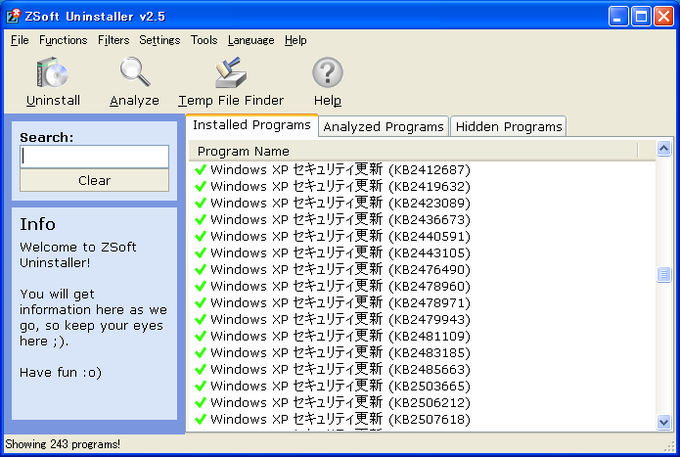Open the Language menu
This screenshot has height=457, width=680.
(251, 40)
